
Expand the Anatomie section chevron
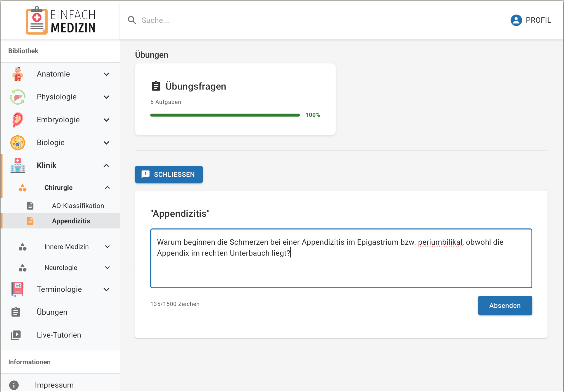point(106,74)
